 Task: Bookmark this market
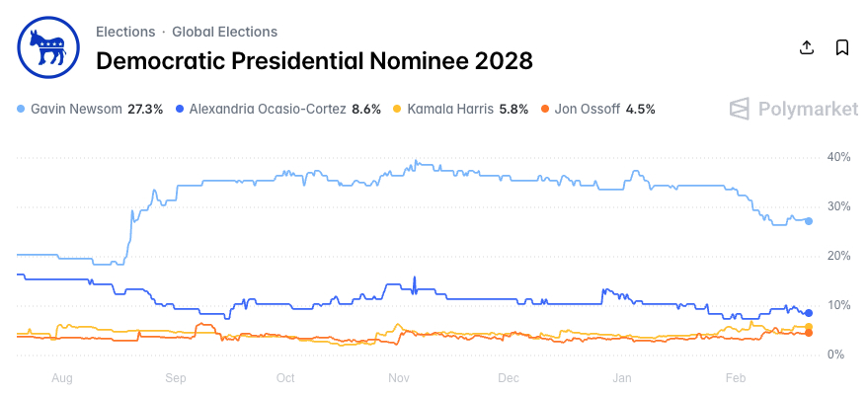pyautogui.click(x=842, y=47)
